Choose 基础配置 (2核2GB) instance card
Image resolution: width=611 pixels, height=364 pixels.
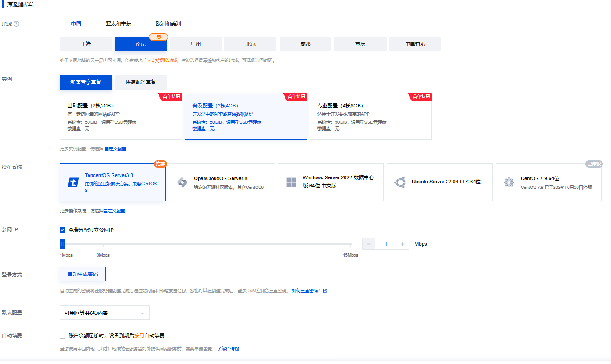click(x=121, y=117)
